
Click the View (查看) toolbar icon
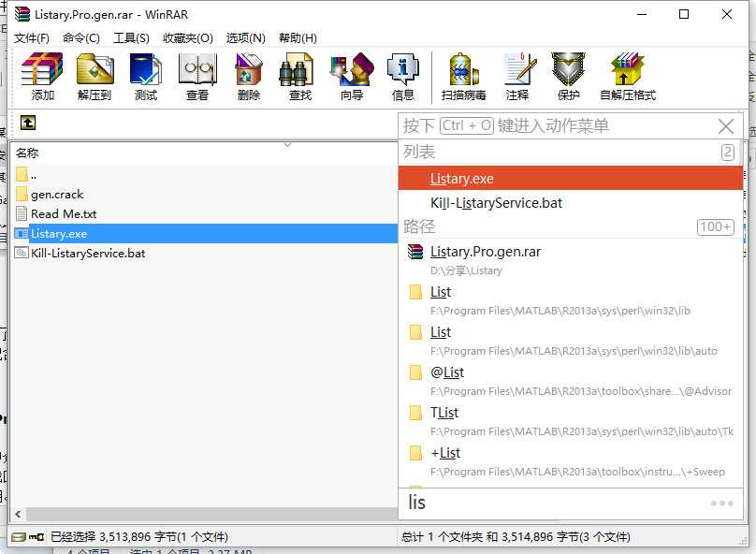coord(197,77)
